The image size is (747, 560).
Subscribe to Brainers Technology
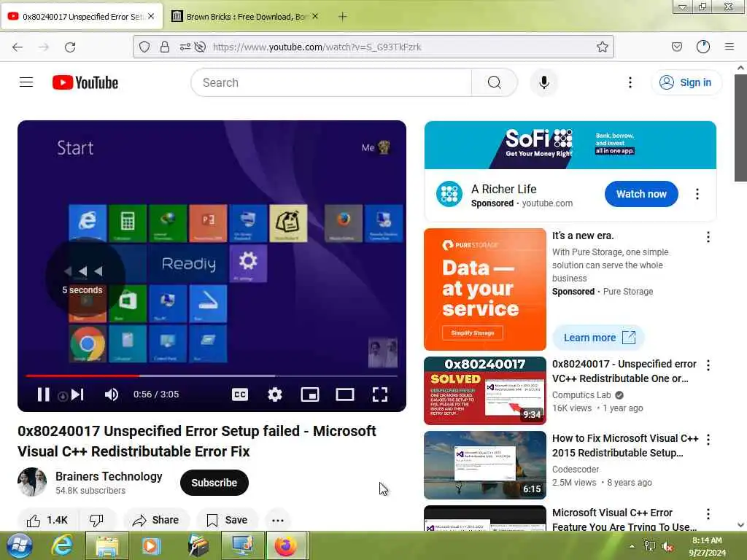[x=214, y=483]
